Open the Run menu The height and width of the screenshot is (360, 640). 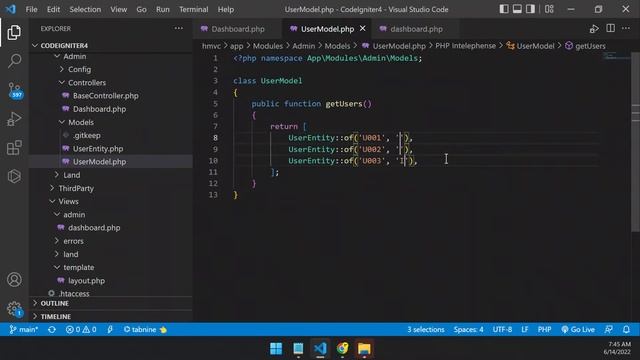(162, 9)
